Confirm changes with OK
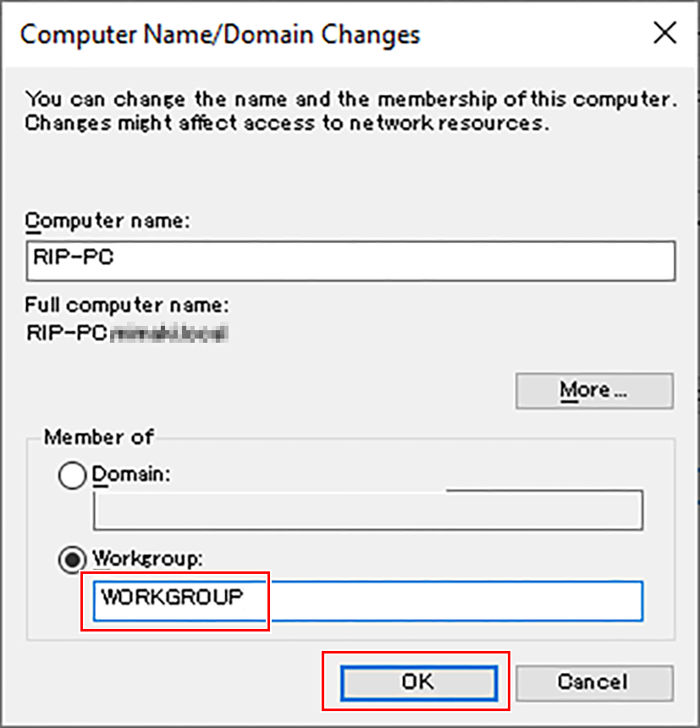Image resolution: width=700 pixels, height=728 pixels. (x=419, y=682)
